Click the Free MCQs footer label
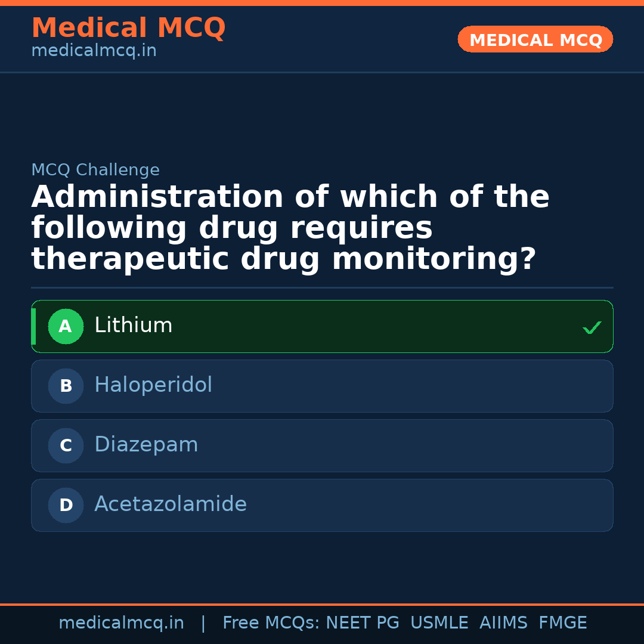This screenshot has width=644, height=644. pos(271,623)
